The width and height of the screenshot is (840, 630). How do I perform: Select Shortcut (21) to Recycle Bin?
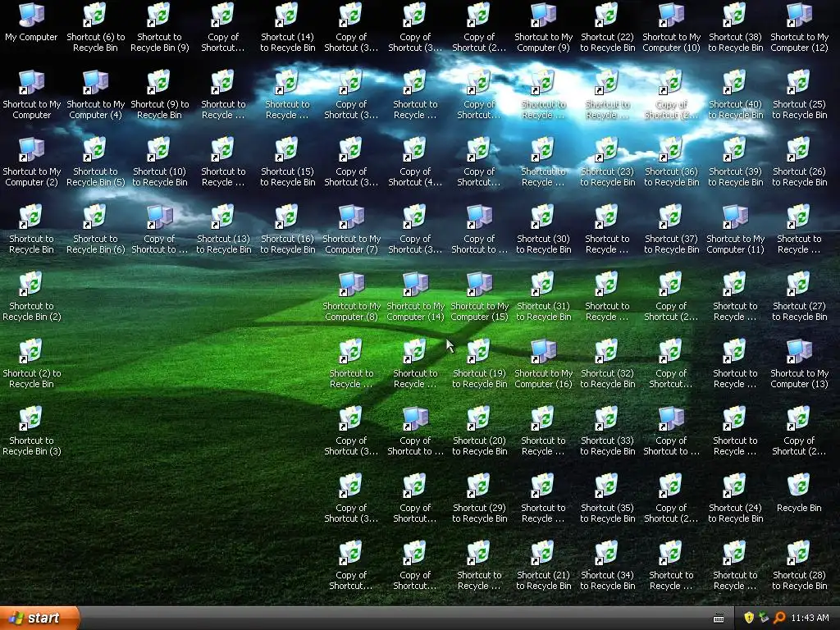[543, 566]
